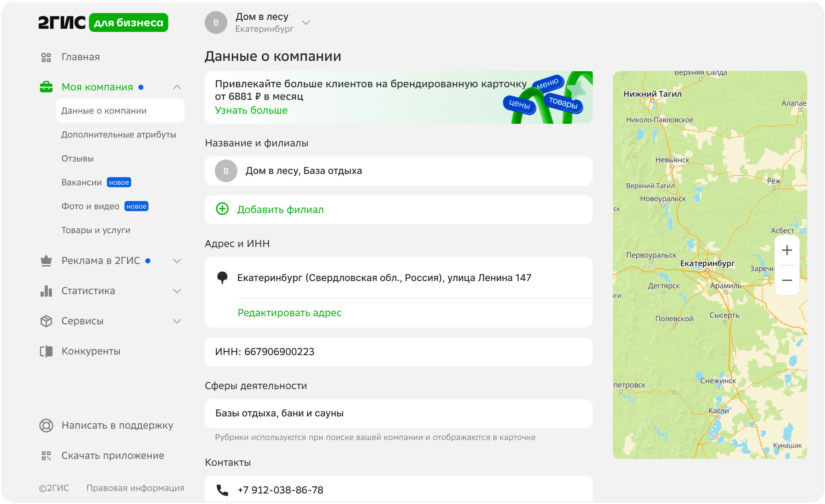Click Узнать больше on promo banner
Image resolution: width=825 pixels, height=504 pixels.
tap(251, 110)
